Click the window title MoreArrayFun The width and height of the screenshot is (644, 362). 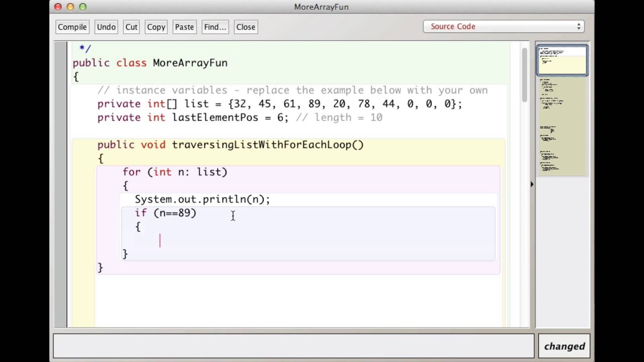(321, 7)
